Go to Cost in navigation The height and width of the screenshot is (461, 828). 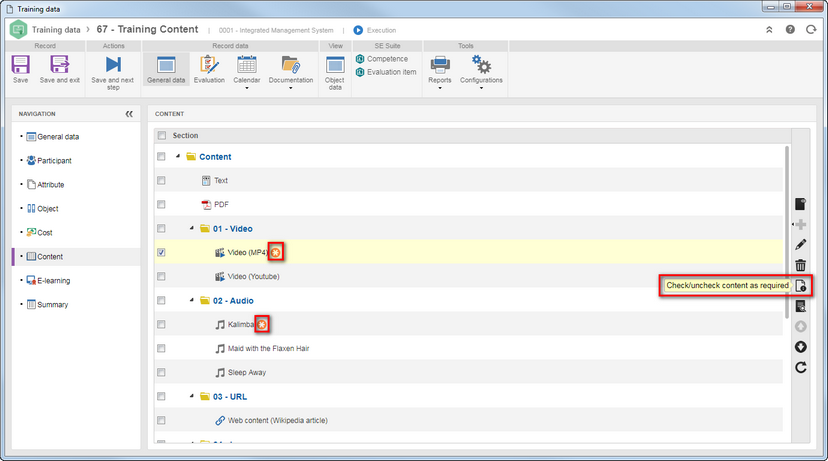[x=40, y=233]
